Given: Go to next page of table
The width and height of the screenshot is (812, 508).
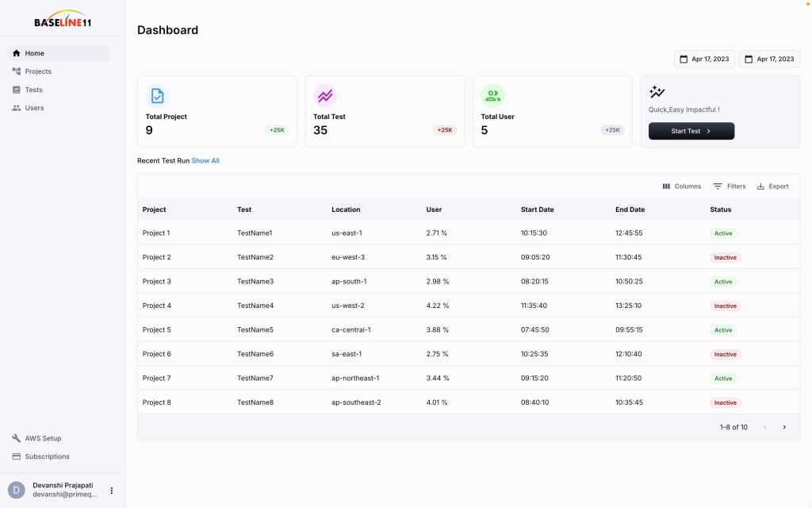Looking at the screenshot, I should point(784,427).
